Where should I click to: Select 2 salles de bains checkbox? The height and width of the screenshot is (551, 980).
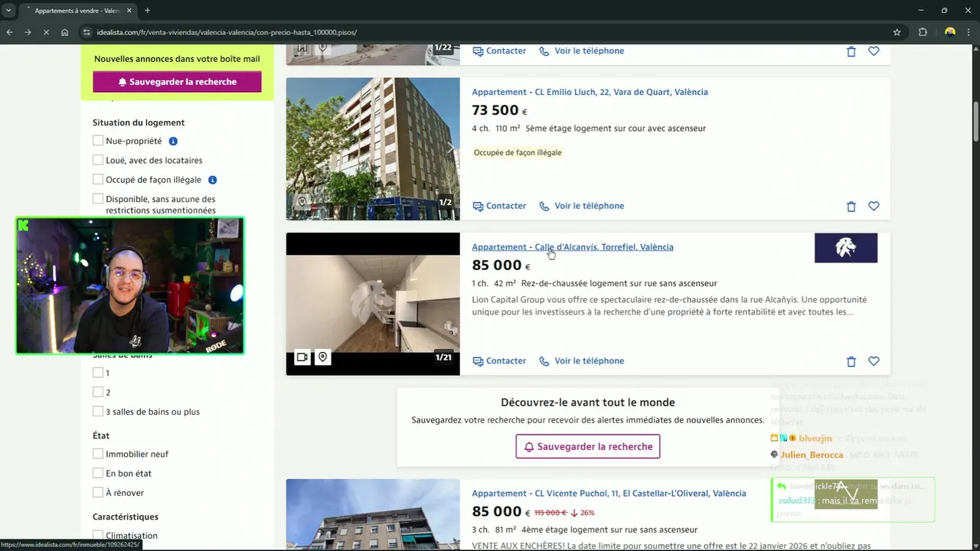(98, 392)
